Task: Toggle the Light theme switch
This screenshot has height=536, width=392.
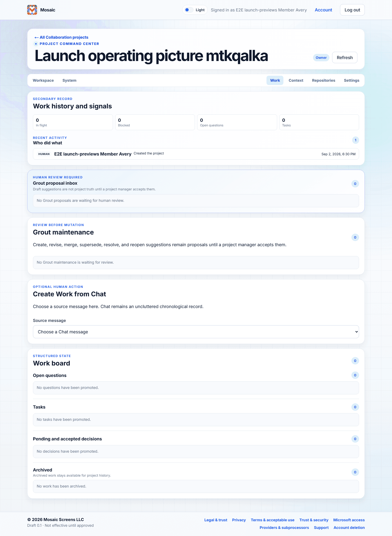Action: click(195, 10)
